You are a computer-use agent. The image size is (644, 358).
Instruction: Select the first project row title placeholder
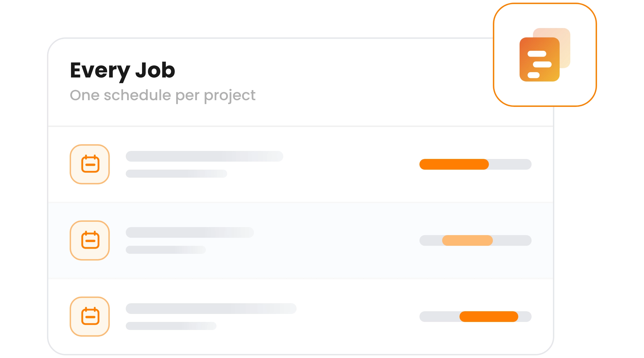pyautogui.click(x=205, y=156)
